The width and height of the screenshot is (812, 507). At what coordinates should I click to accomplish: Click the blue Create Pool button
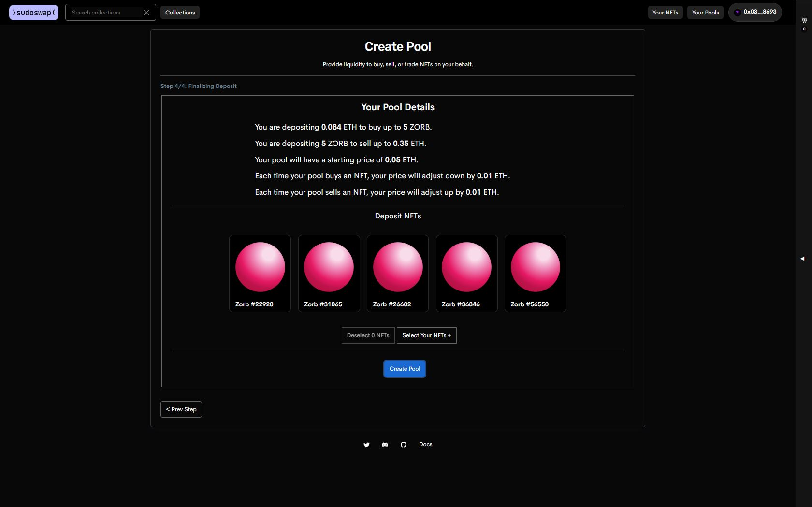pyautogui.click(x=405, y=369)
